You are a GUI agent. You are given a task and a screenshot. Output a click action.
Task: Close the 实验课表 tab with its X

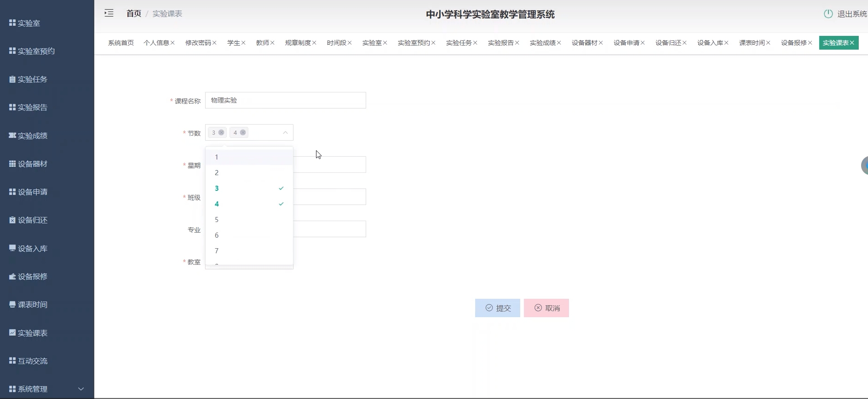click(x=852, y=43)
